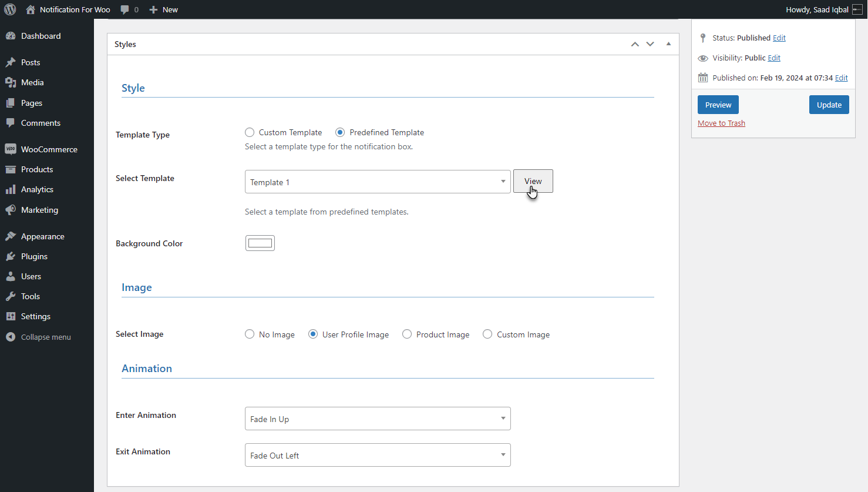Click the View template button

[533, 181]
